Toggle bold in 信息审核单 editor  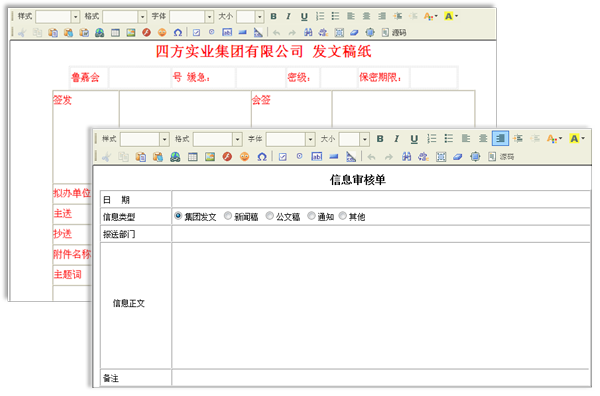(x=380, y=139)
